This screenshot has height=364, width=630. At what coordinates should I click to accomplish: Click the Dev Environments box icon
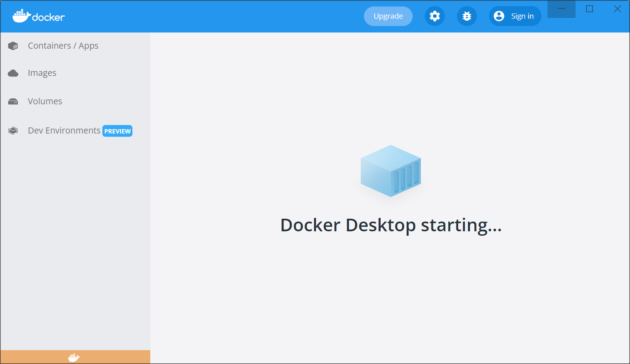13,131
